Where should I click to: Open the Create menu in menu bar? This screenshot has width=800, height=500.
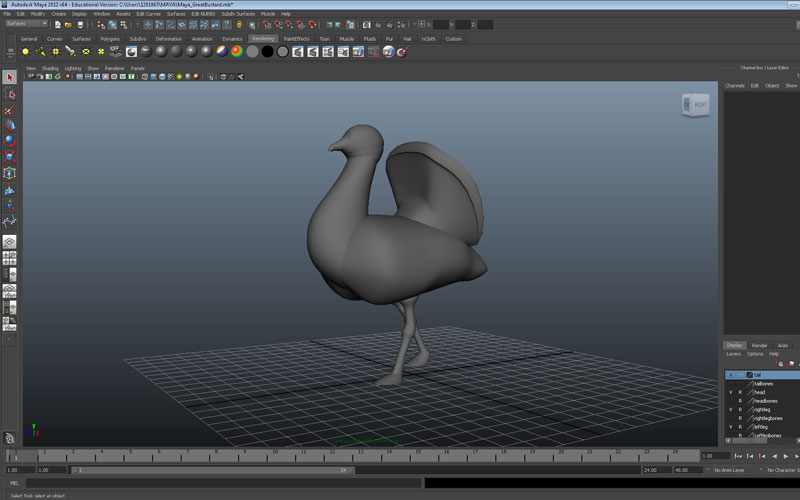click(x=59, y=14)
